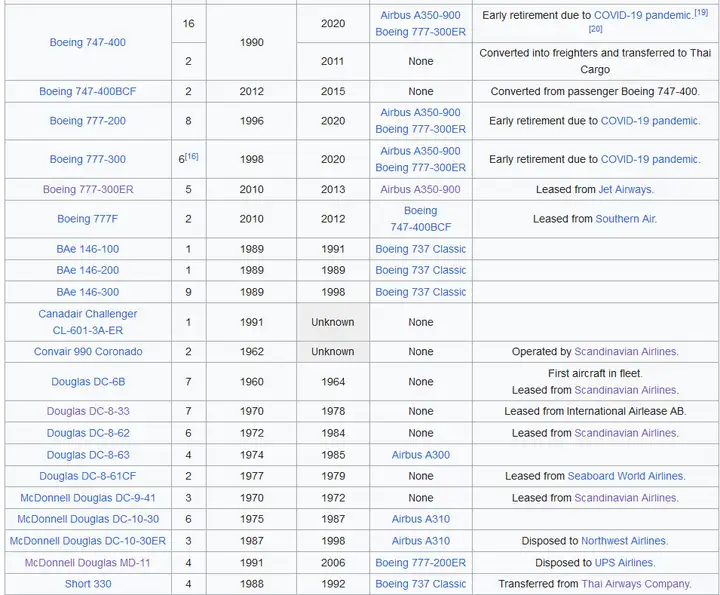The width and height of the screenshot is (720, 595).
Task: Click citation [20] in the 747-400 notes
Action: (596, 29)
